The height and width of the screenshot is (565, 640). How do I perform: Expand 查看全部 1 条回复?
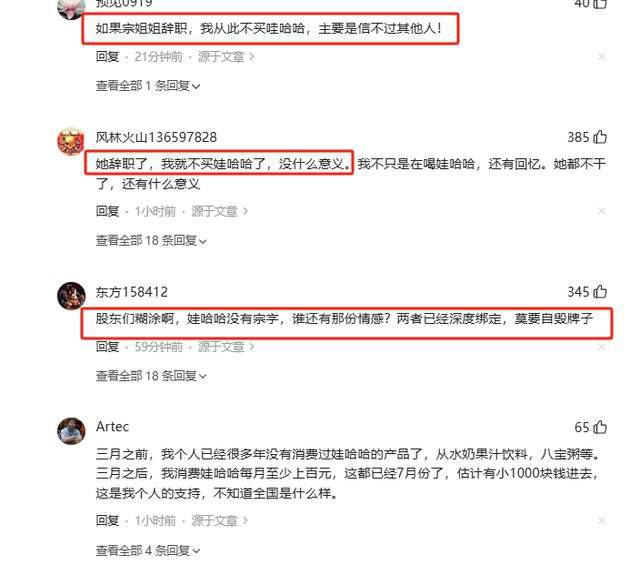point(148,86)
